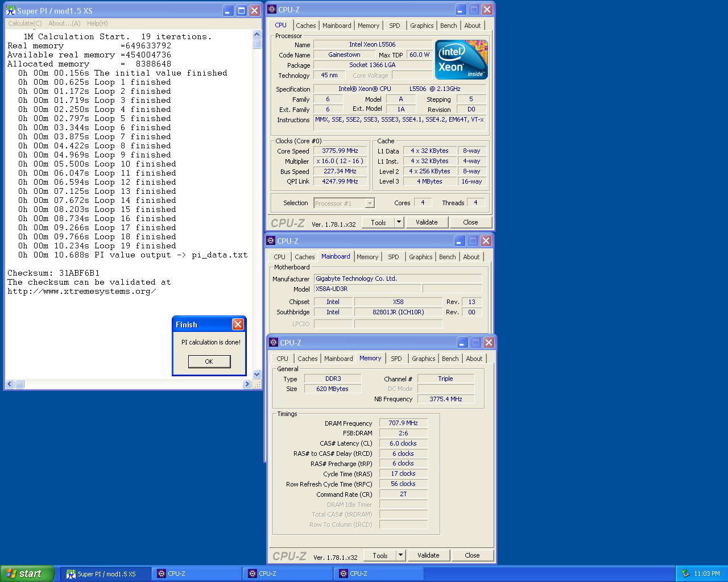Click the system tray notification icon
Screen dimensions: 728x582
(685, 573)
